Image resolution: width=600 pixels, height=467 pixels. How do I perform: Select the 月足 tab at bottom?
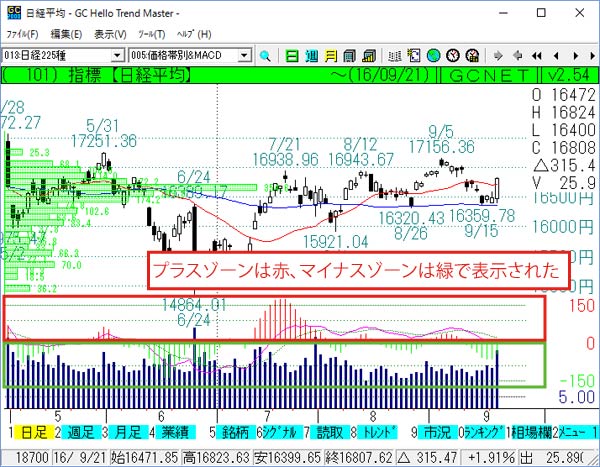coord(128,433)
